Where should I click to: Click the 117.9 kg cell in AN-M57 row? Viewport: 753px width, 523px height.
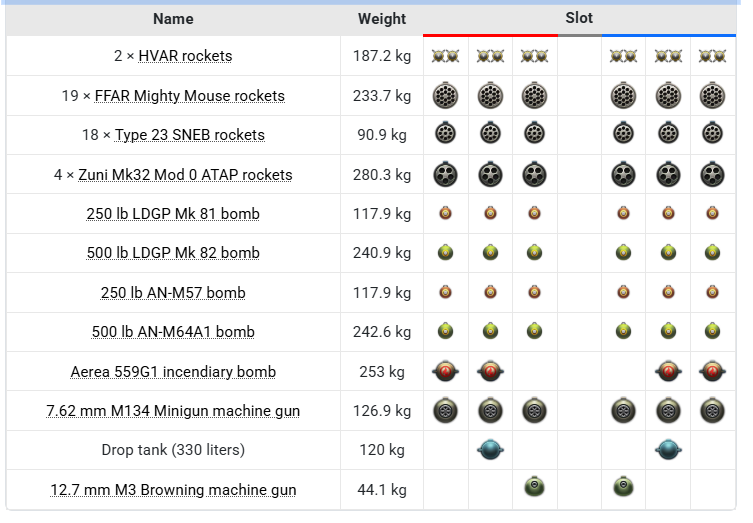click(x=382, y=293)
